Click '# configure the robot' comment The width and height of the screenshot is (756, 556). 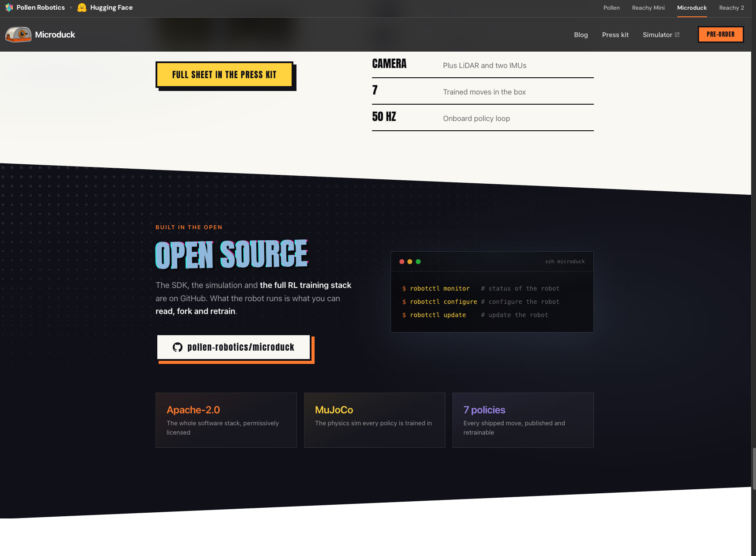[x=520, y=302]
